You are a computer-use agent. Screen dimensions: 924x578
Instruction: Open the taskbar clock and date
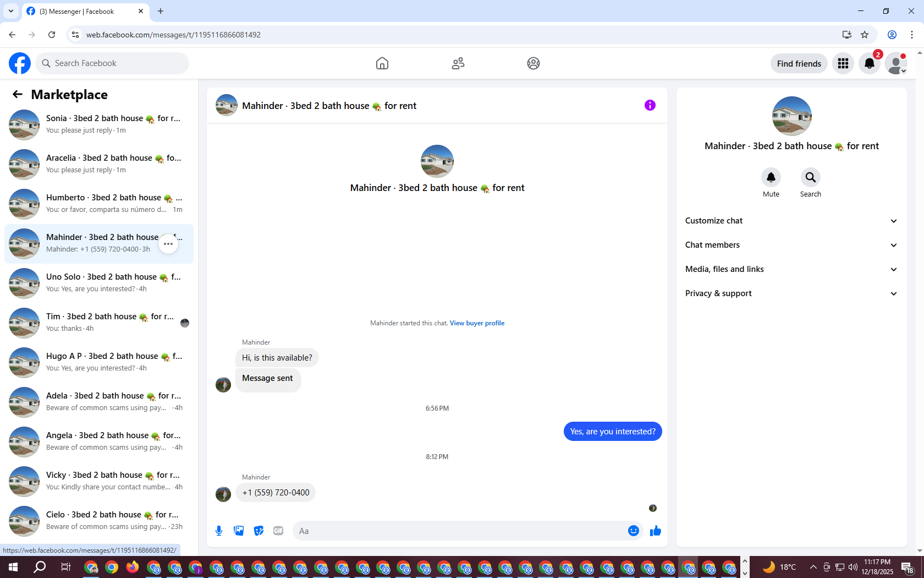coord(877,567)
